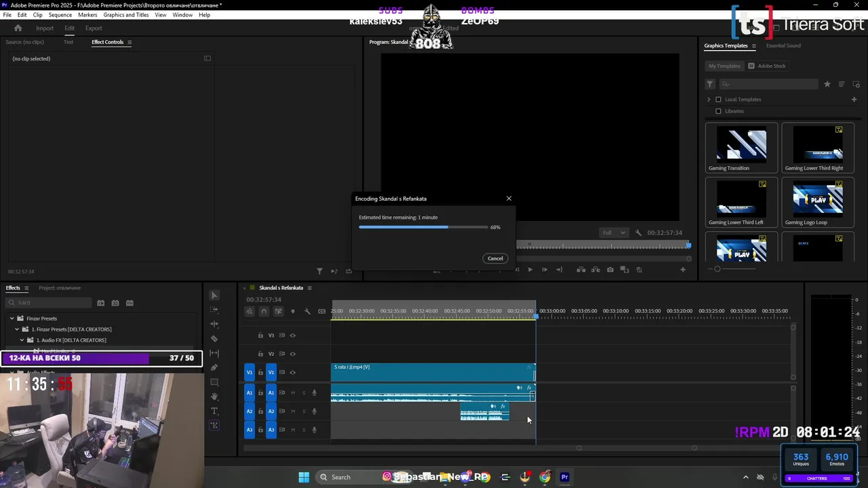Screen dimensions: 868x488
Task: Select the Slip tool
Action: (214, 353)
